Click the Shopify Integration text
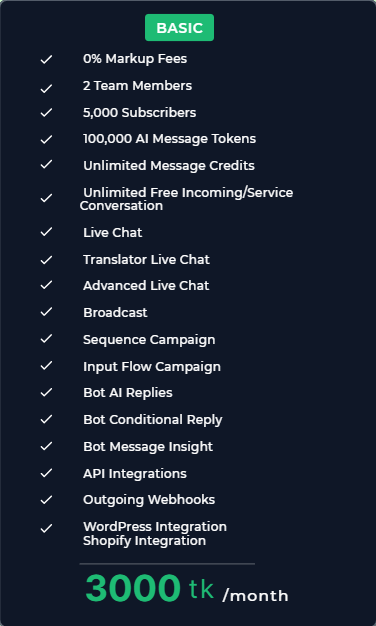This screenshot has width=376, height=626. coord(144,541)
